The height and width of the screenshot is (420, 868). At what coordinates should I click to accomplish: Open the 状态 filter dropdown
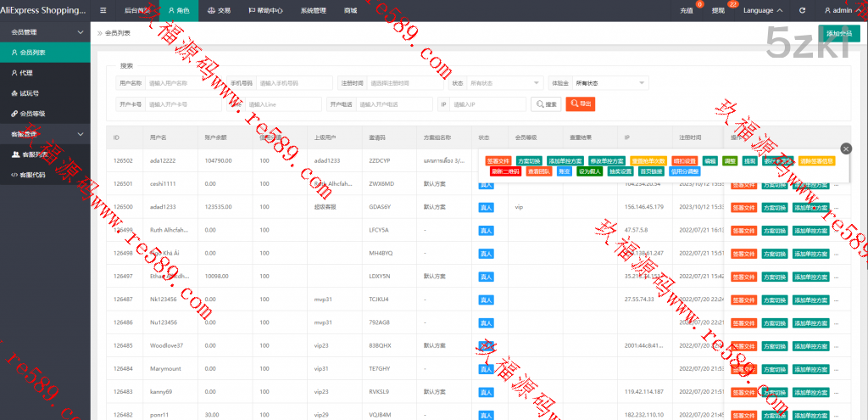pyautogui.click(x=505, y=83)
